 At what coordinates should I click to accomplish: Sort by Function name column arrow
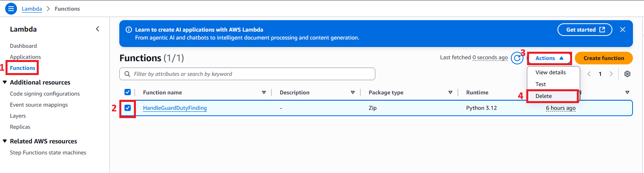click(264, 92)
